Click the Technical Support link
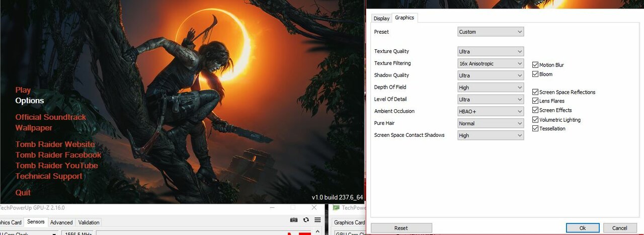 (x=49, y=176)
